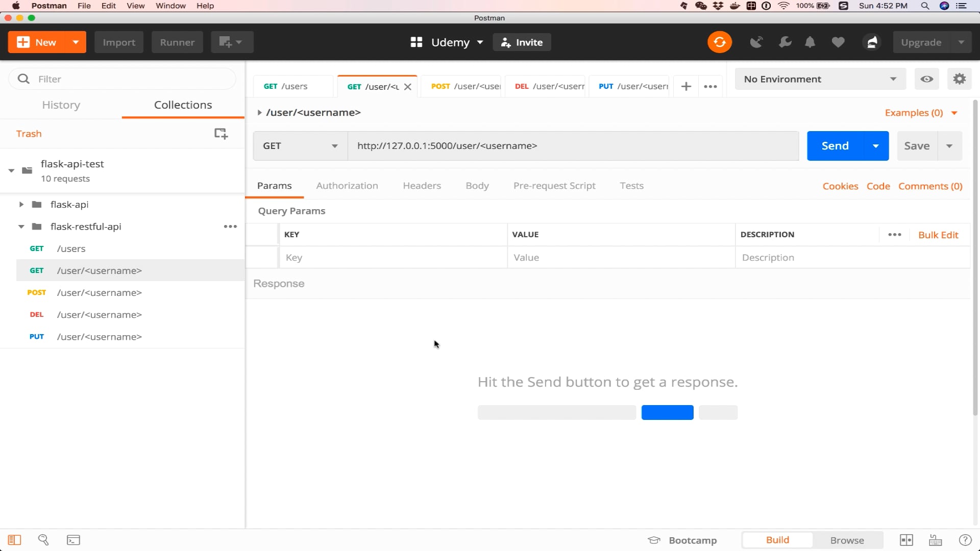Viewport: 980px width, 551px height.
Task: Switch to the Headers tab
Action: click(x=422, y=186)
